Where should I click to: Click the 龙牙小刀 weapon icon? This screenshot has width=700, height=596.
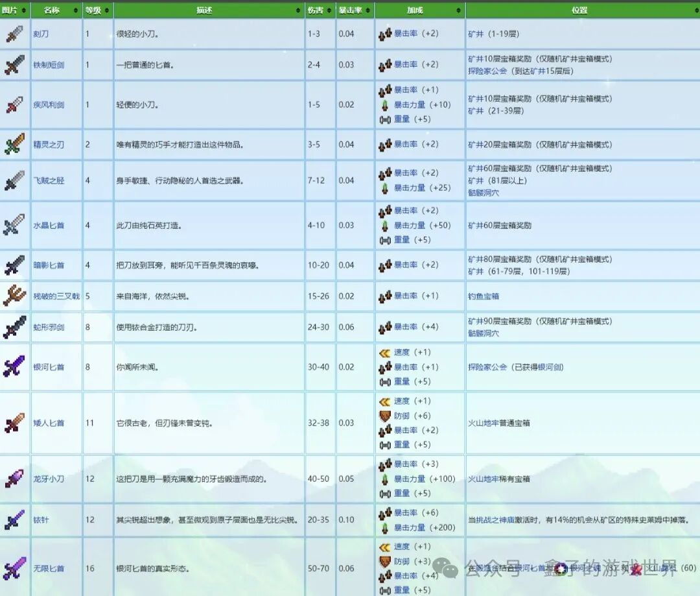[x=14, y=479]
